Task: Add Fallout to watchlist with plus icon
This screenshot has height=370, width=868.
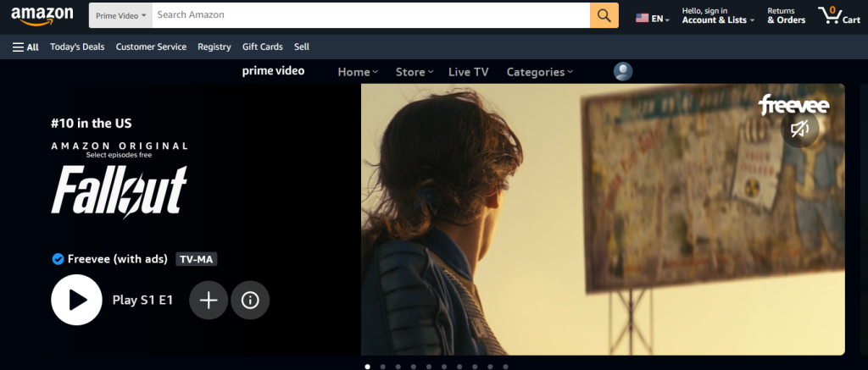Action: [209, 301]
